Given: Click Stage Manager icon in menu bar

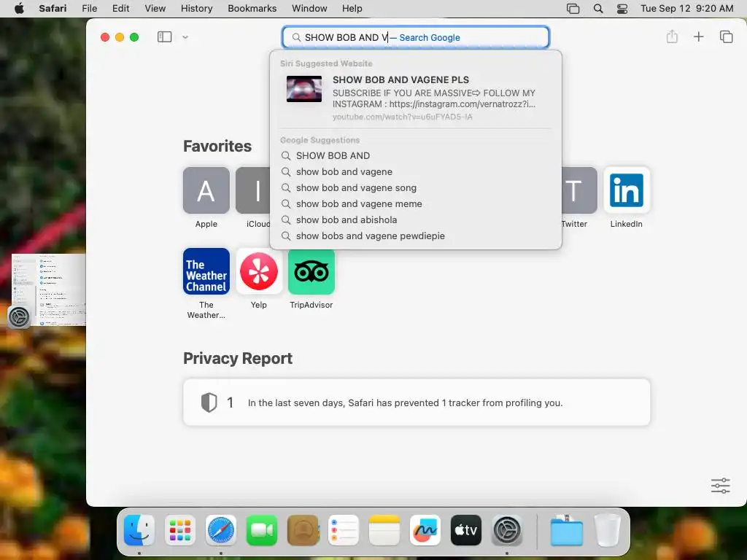Looking at the screenshot, I should [573, 9].
